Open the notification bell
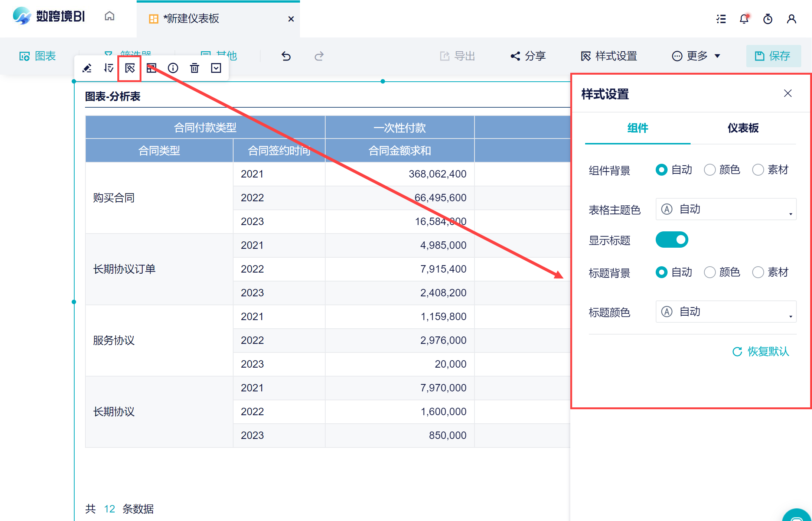Screen dimensions: 812x521 pyautogui.click(x=744, y=19)
